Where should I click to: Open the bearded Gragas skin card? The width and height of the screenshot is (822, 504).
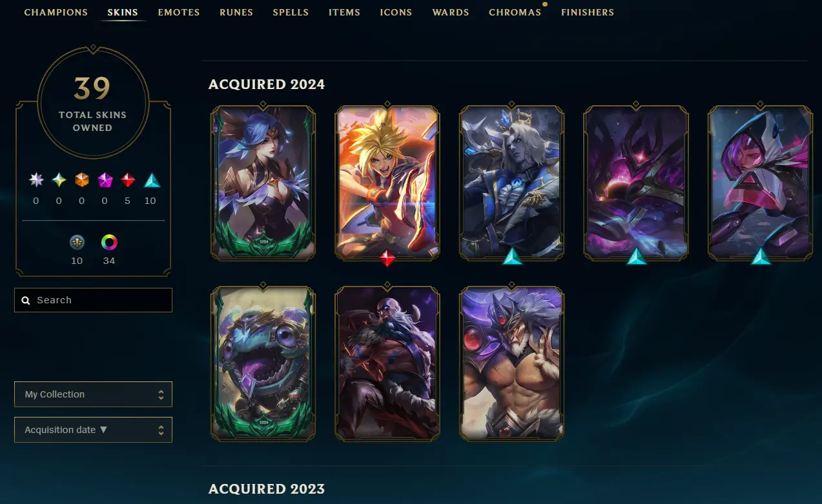[x=387, y=364]
